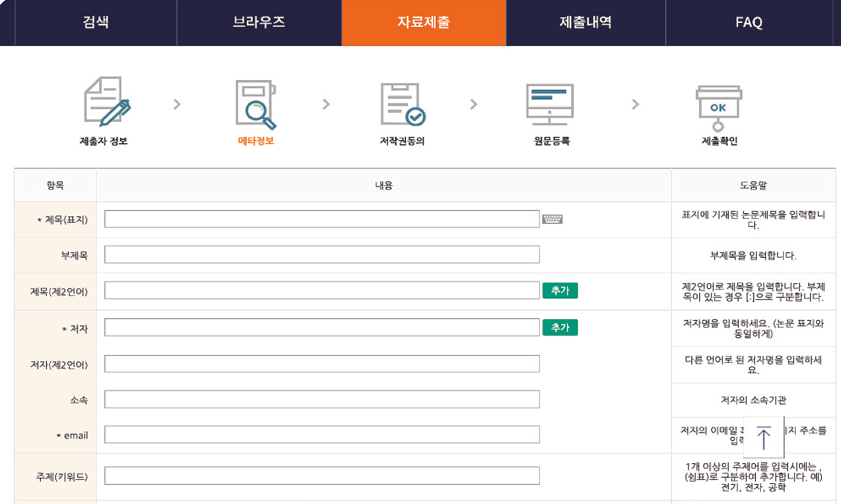Image resolution: width=841 pixels, height=504 pixels.
Task: Open the FAQ tab
Action: tap(749, 22)
